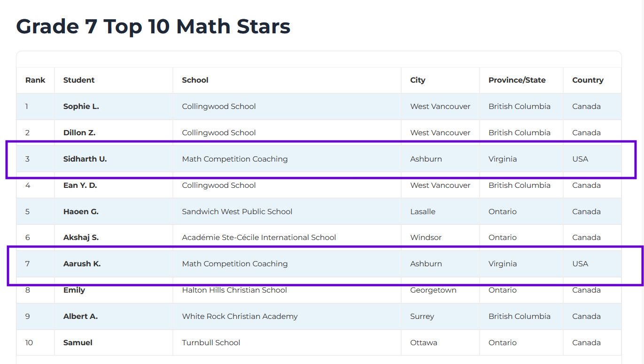644x364 pixels.
Task: Click "Ontario" in Samuel's row
Action: [x=503, y=342]
